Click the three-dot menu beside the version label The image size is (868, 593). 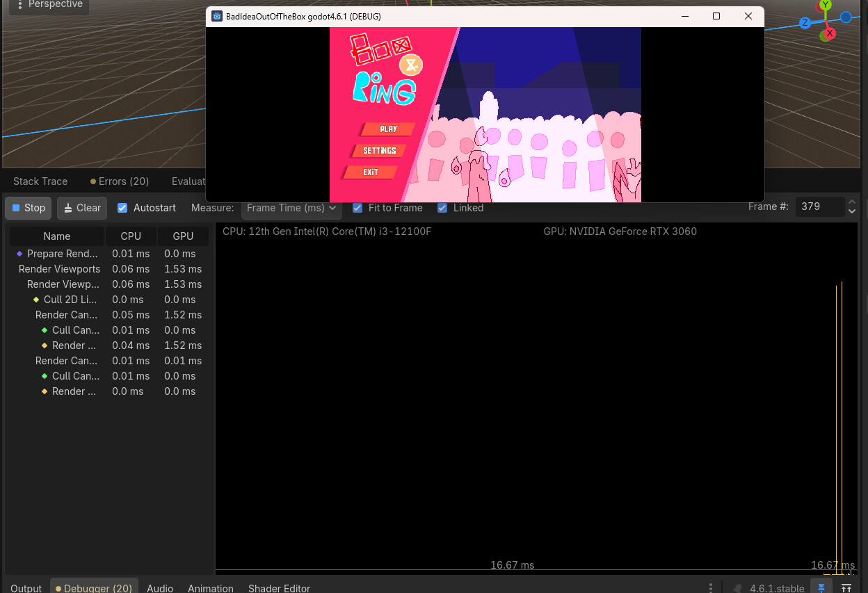pos(710,588)
